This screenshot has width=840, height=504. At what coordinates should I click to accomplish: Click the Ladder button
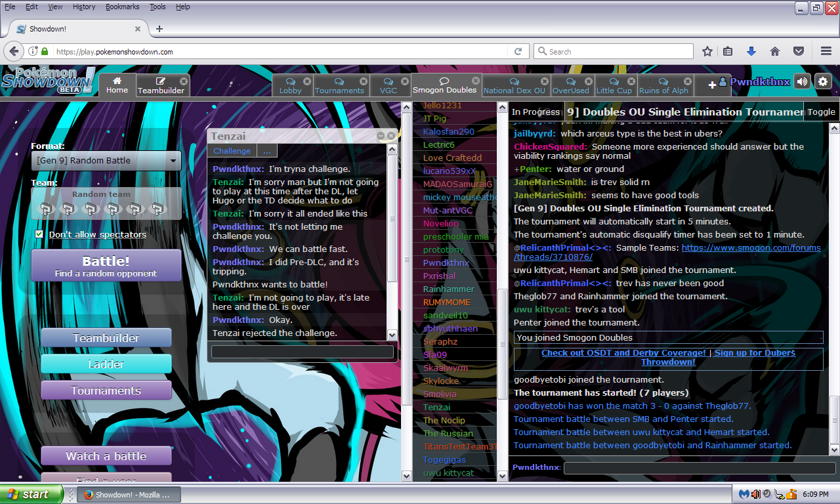coord(106,364)
